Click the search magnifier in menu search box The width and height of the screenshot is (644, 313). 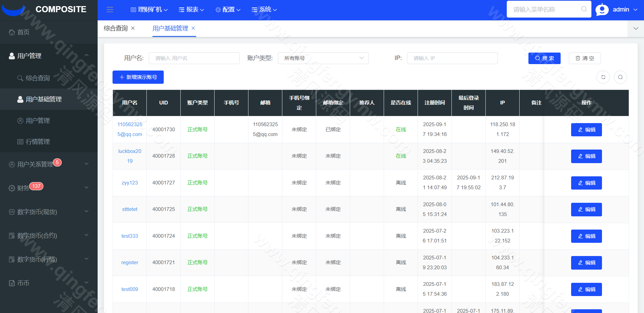584,9
